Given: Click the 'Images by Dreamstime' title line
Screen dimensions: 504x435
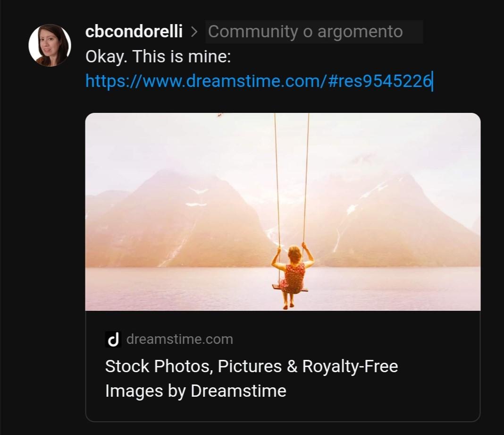Looking at the screenshot, I should (x=195, y=391).
